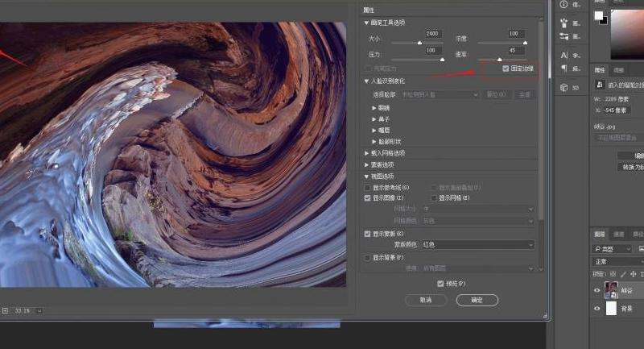
Task: Click the foreground color swatch
Action: pos(598,15)
